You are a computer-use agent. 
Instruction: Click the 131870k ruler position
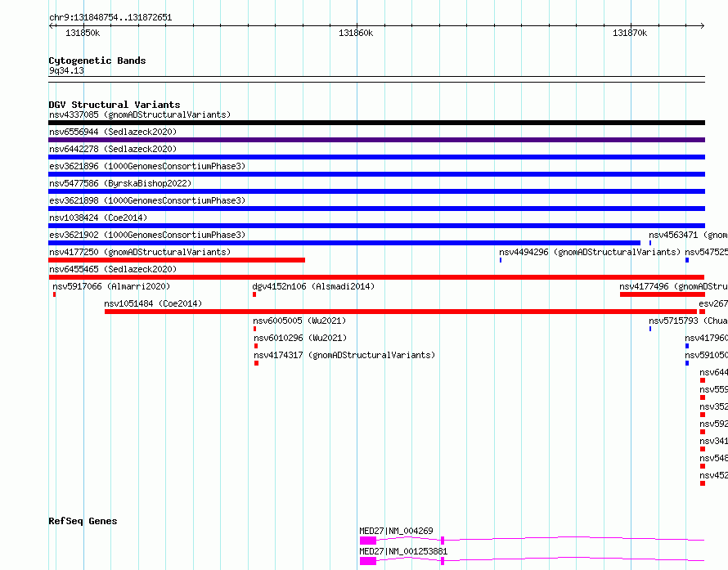tap(630, 33)
